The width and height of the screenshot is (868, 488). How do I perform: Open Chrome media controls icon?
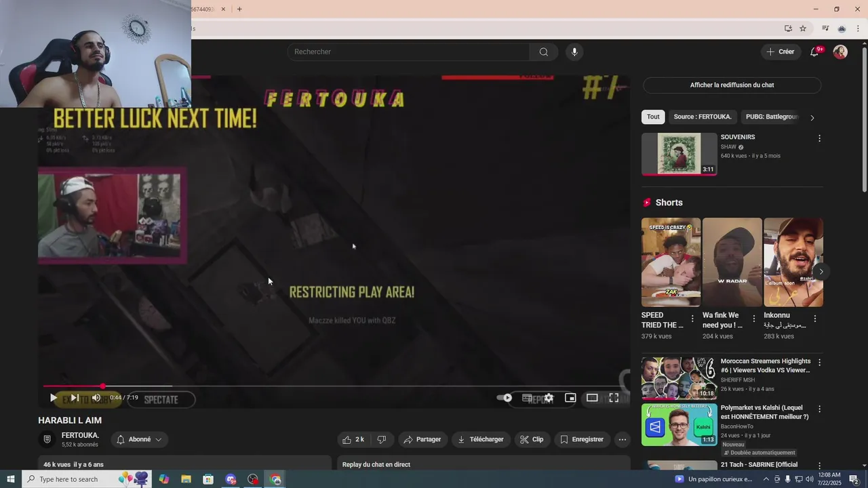coord(825,28)
